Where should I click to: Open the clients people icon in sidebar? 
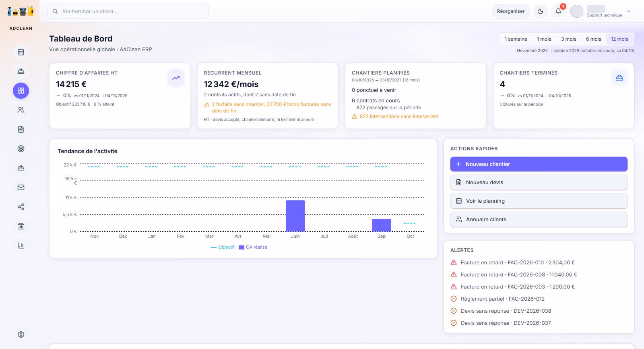pyautogui.click(x=21, y=110)
